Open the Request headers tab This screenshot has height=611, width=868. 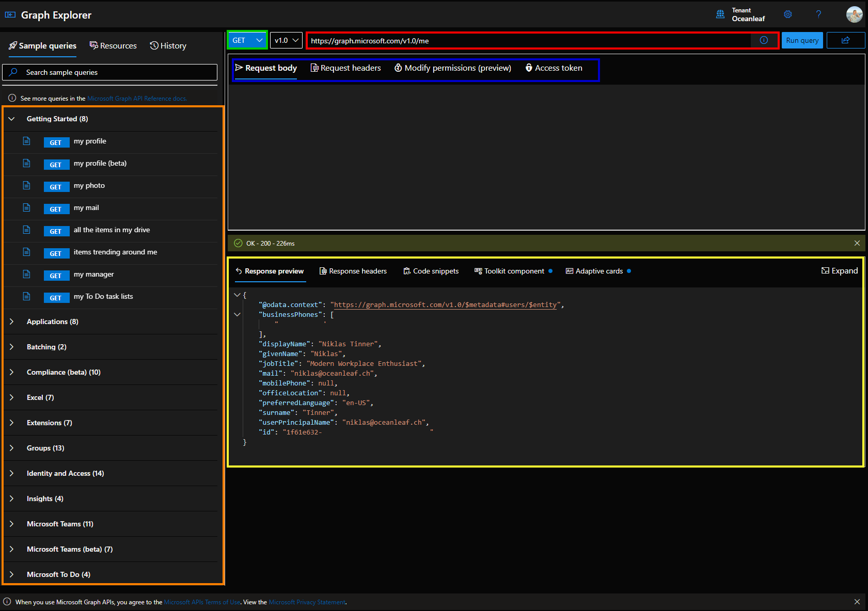pos(345,68)
